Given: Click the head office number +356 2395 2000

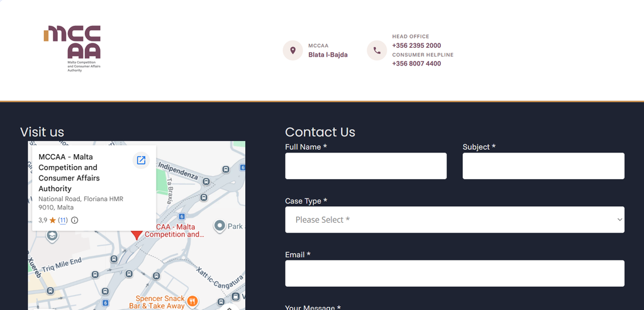Looking at the screenshot, I should point(416,45).
